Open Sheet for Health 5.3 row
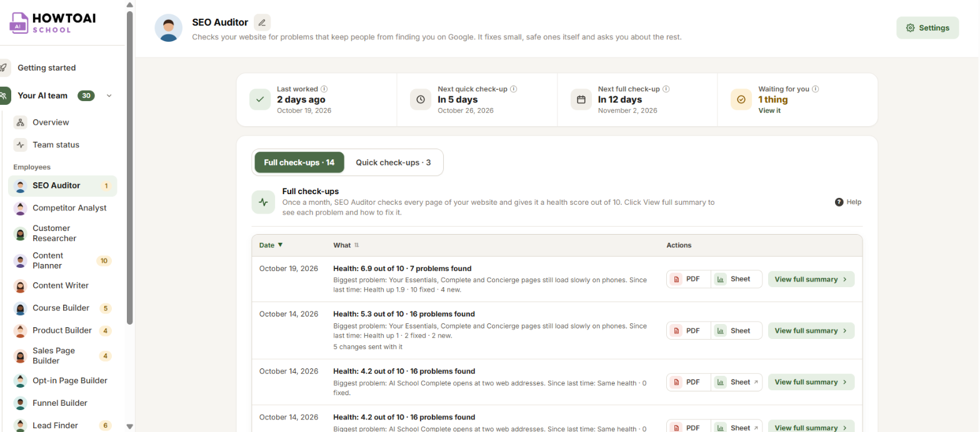 click(x=736, y=331)
